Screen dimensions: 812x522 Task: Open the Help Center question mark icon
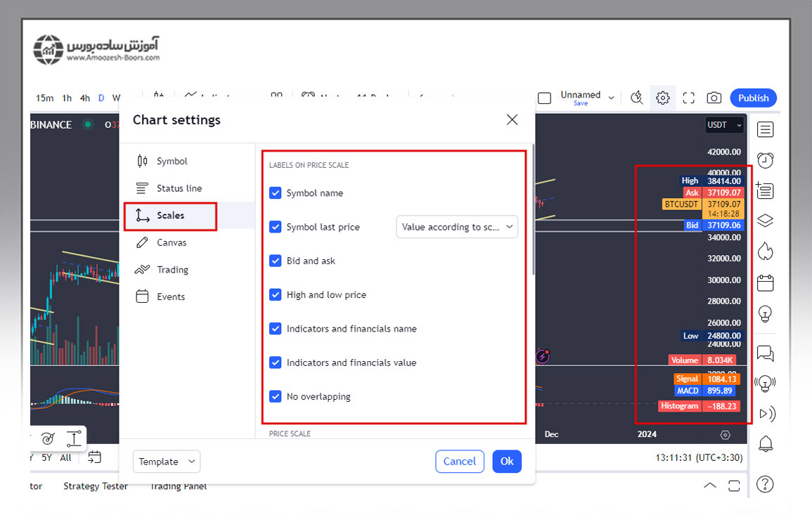[x=766, y=484]
